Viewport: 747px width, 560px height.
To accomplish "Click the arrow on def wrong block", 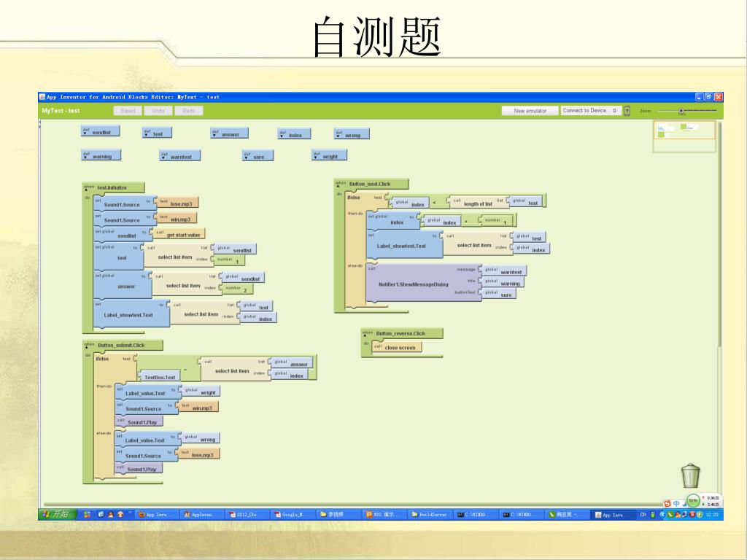I will (x=338, y=135).
